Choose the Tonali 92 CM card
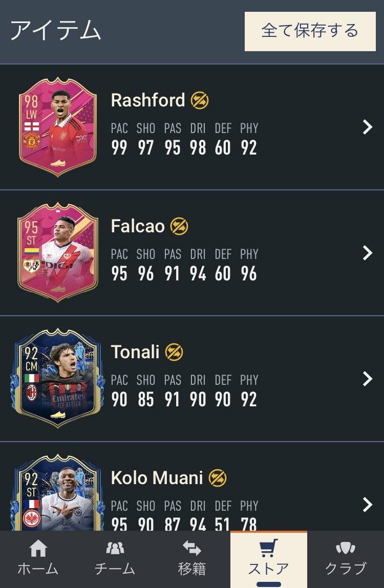 (x=58, y=378)
